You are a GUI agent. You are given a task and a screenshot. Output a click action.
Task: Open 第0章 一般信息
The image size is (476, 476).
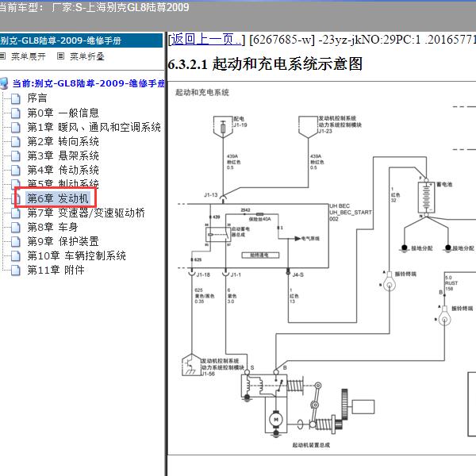tap(63, 113)
